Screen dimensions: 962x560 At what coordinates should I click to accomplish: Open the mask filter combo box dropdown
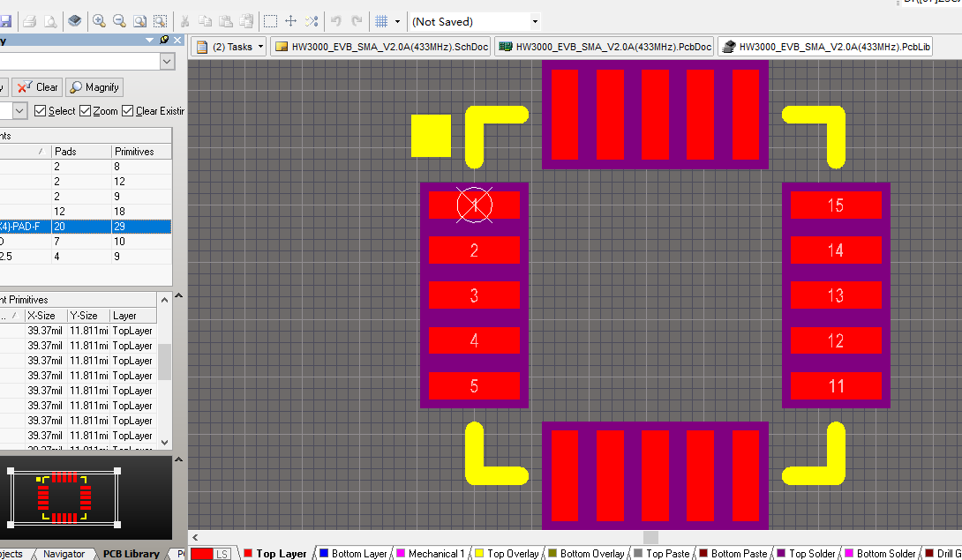[167, 62]
